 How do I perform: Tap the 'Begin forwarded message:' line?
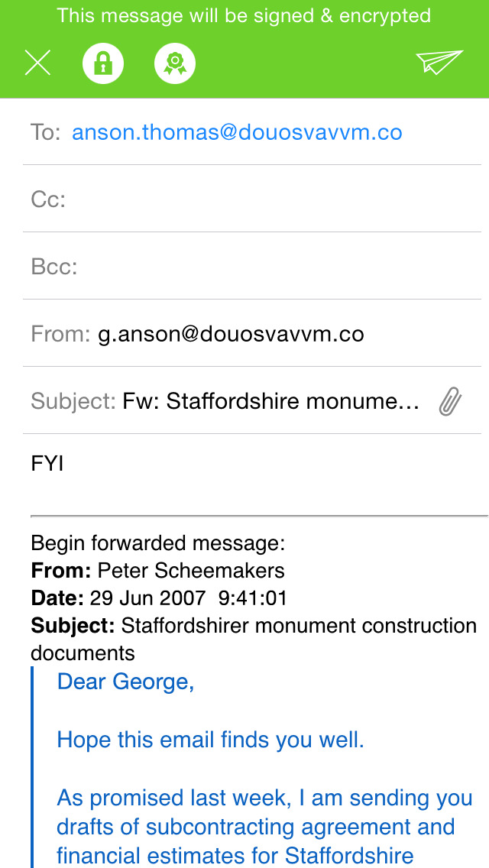(x=157, y=543)
